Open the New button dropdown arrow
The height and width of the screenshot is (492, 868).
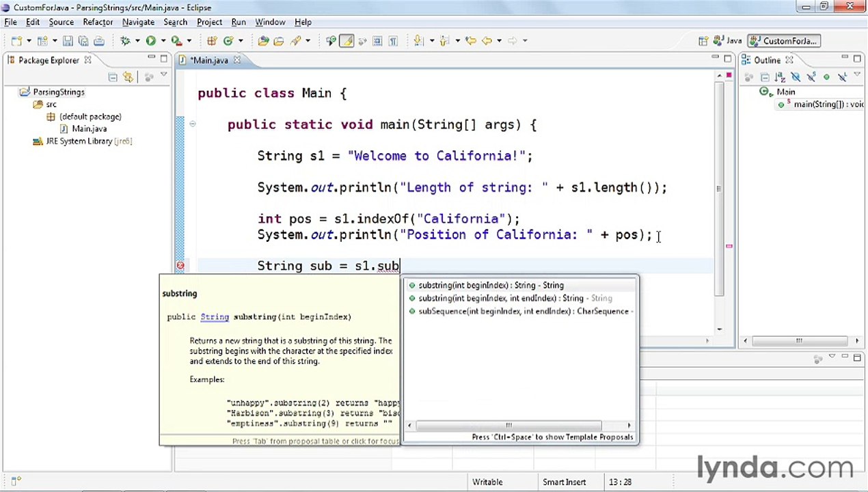(29, 41)
